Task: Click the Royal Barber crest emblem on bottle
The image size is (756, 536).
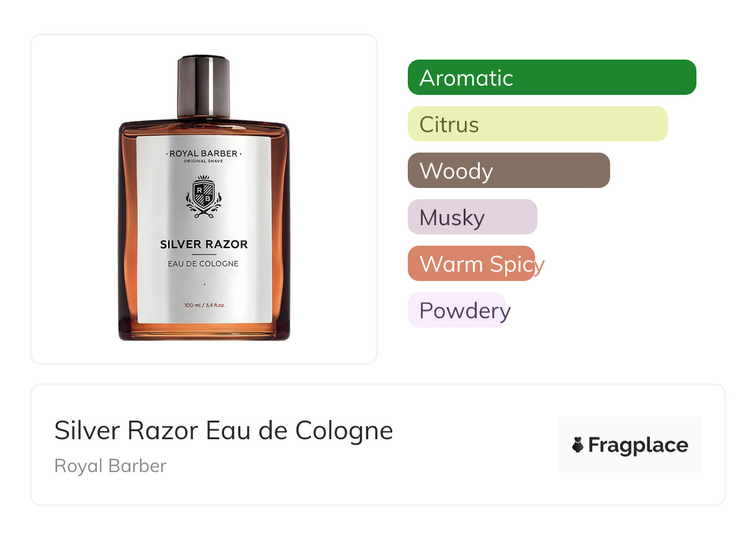Action: [x=204, y=197]
